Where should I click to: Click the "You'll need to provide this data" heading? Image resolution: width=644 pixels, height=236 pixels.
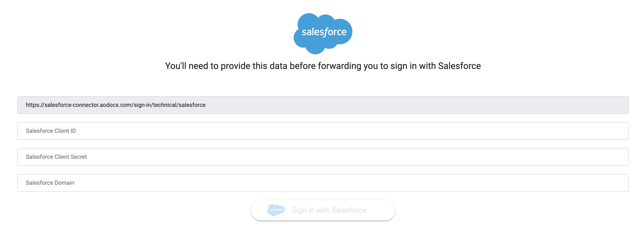322,66
